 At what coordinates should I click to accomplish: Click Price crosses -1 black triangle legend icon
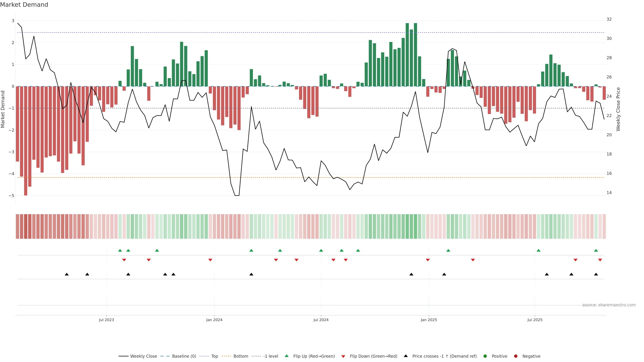[x=406, y=356]
